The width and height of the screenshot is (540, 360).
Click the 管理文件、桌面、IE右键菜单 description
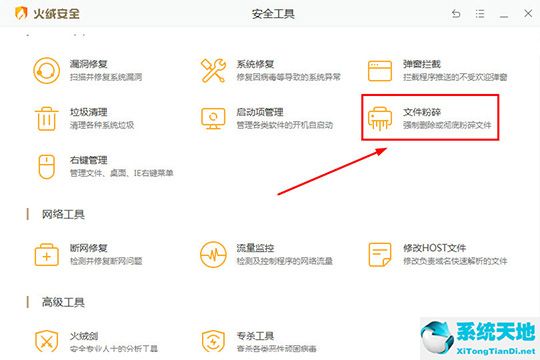(x=122, y=173)
